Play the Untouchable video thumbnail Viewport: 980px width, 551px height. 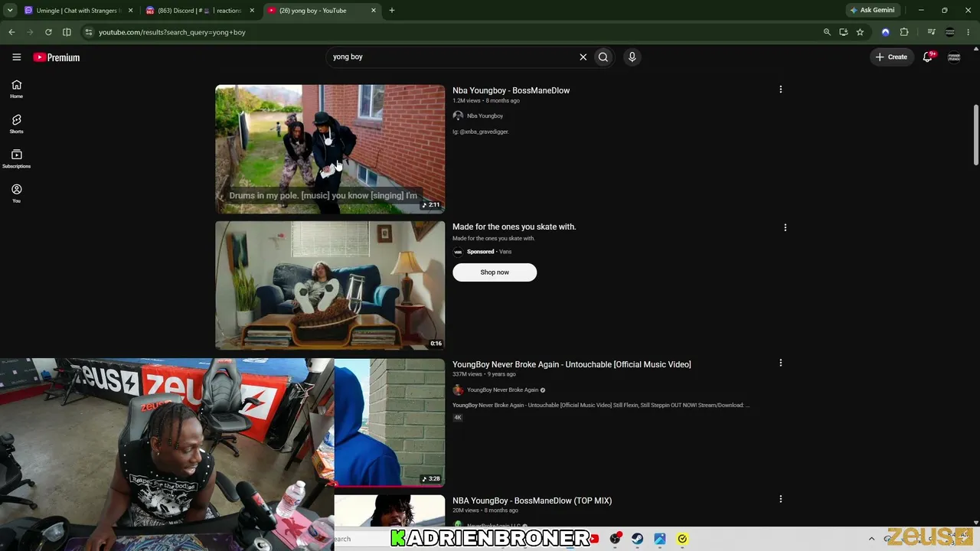tap(389, 422)
